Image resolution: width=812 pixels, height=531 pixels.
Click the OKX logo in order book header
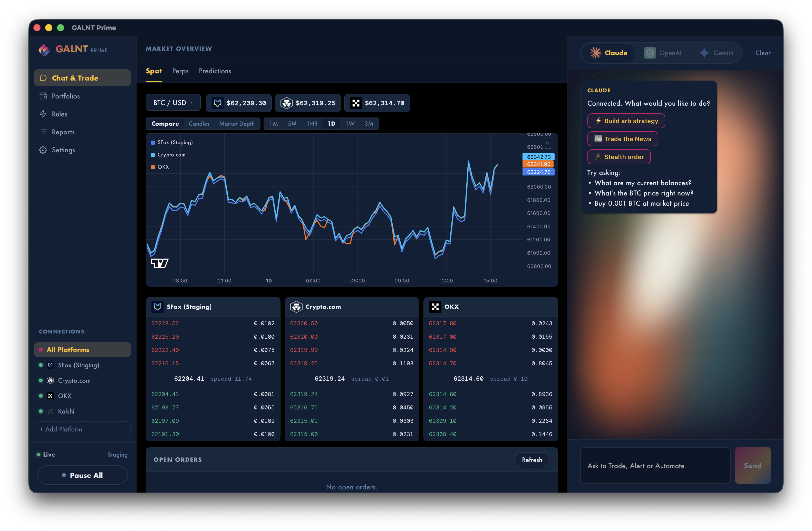(435, 307)
